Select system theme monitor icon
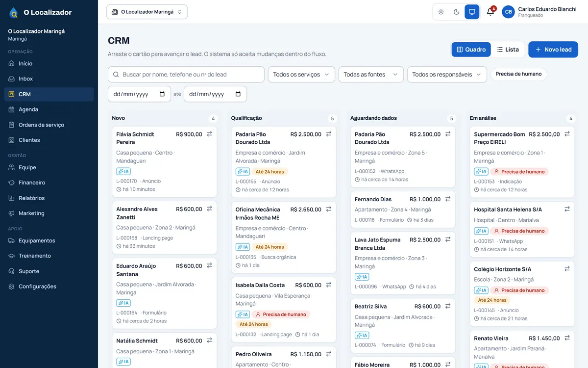Viewport: 588px width, 368px height. click(471, 12)
